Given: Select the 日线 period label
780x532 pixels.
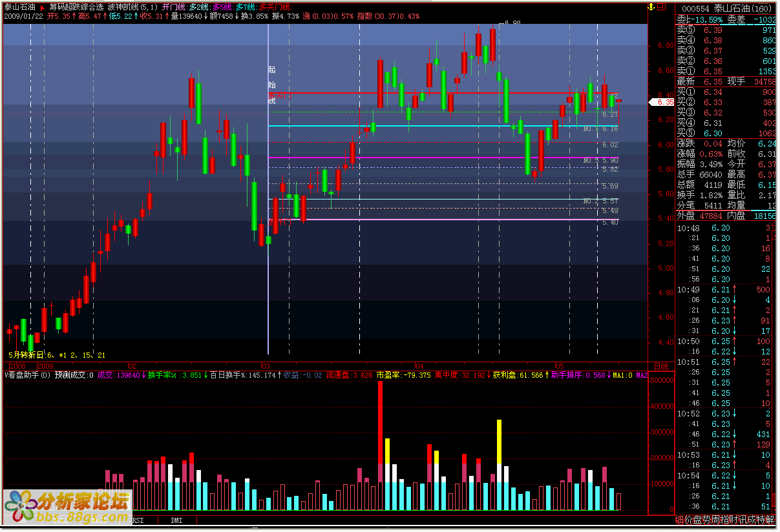Looking at the screenshot, I should 661,366.
